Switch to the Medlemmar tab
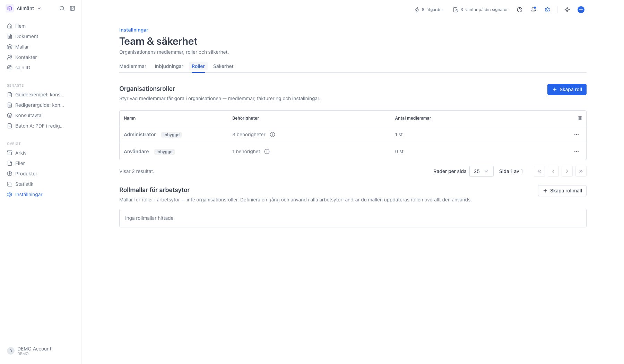 coord(133,66)
